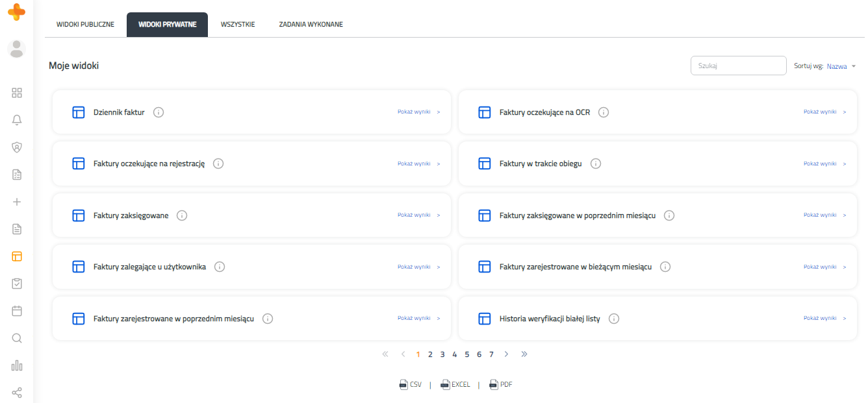The width and height of the screenshot is (868, 403).
Task: Click the Szukaj search field
Action: click(739, 66)
